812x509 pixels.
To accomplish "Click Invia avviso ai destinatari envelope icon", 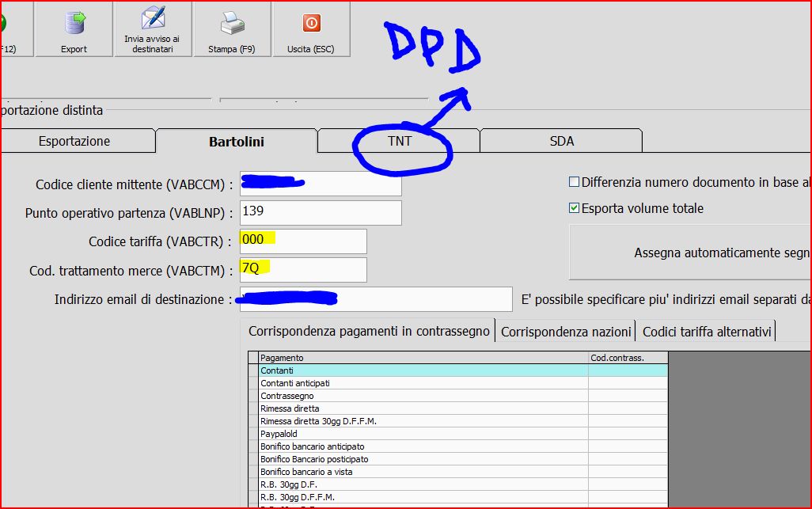I will point(154,18).
